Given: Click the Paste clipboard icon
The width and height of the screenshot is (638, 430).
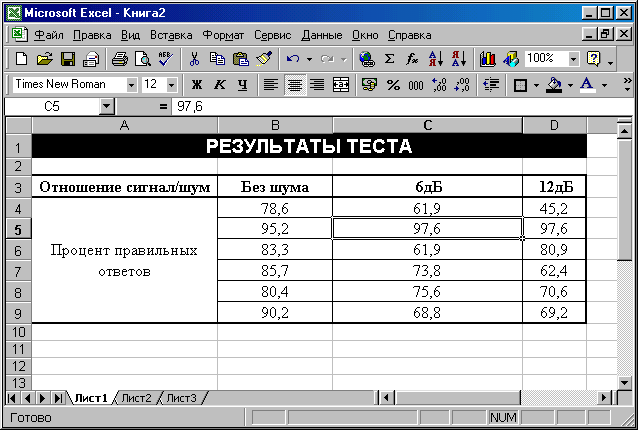Looking at the screenshot, I should click(240, 59).
